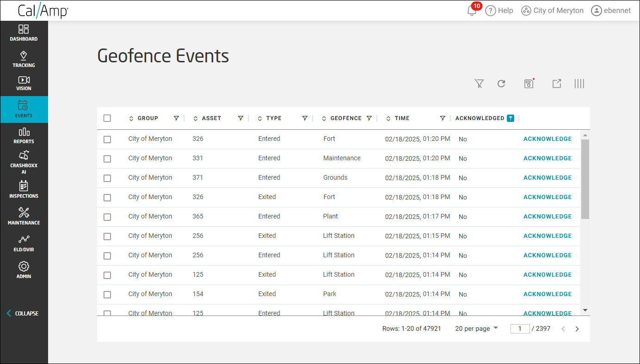Open the ebennet user profile icon
This screenshot has width=640, height=364.
[x=597, y=11]
